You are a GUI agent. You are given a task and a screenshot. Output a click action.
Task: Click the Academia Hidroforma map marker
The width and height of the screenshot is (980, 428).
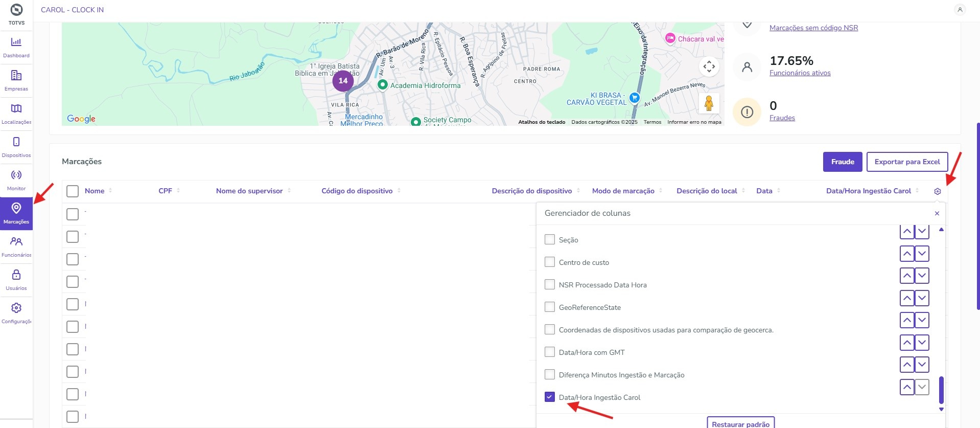[x=382, y=85]
